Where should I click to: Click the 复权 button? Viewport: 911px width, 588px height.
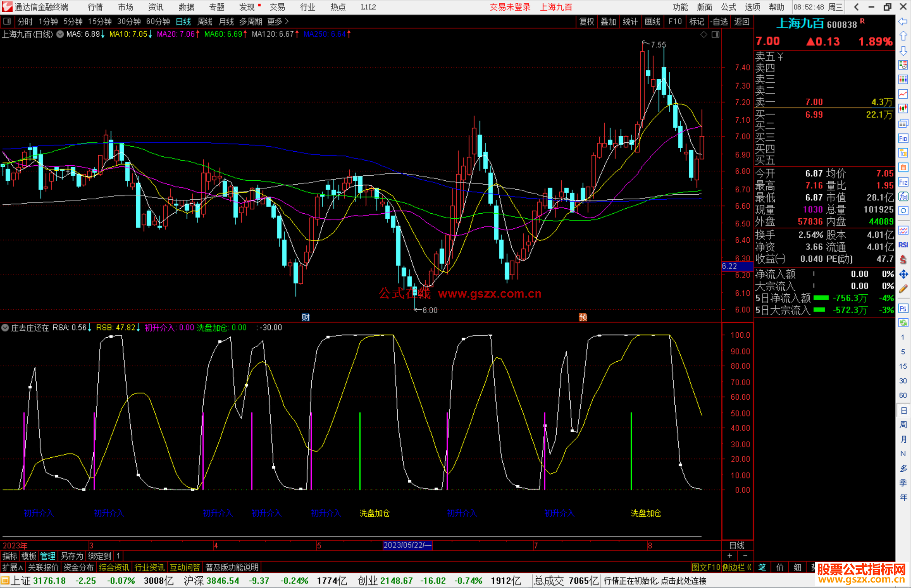[586, 21]
